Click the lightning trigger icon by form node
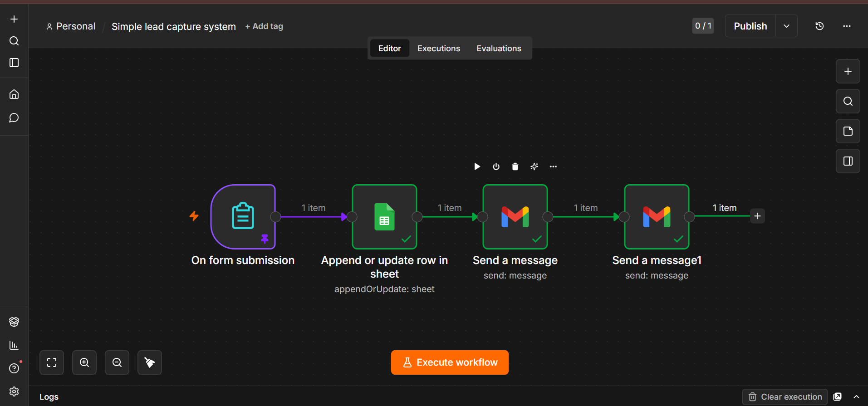Viewport: 868px width, 406px height. click(x=194, y=216)
